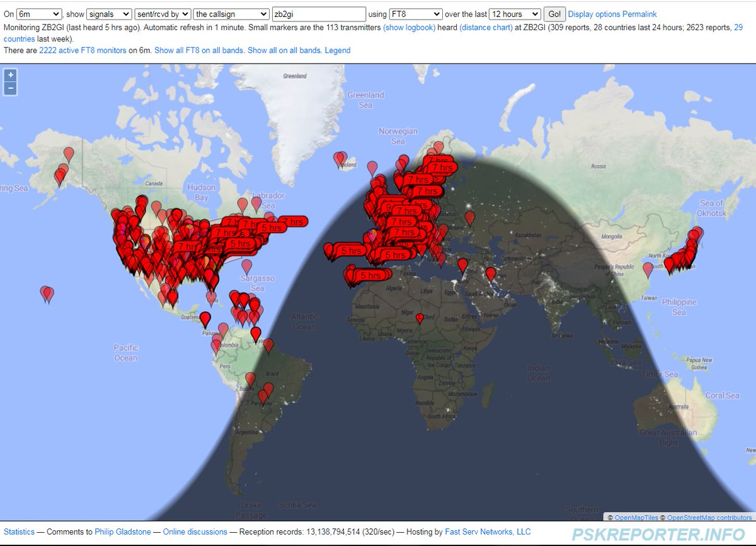Select the marker over Iraq near the Persian Gulf

(x=491, y=274)
